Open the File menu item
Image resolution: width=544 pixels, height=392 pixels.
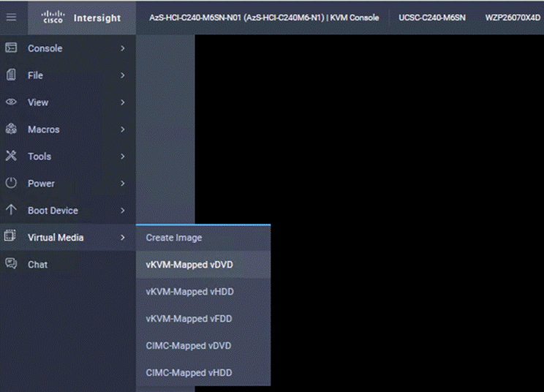tap(68, 75)
